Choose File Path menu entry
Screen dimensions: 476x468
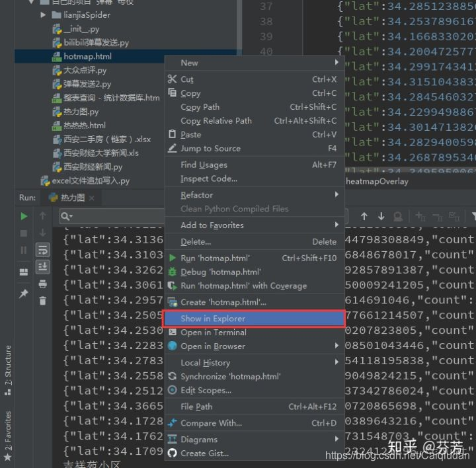(x=255, y=407)
